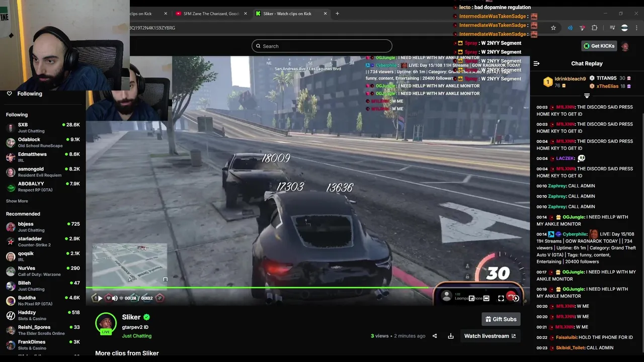The image size is (644, 362).
Task: Toggle theater mode in video controls
Action: click(486, 298)
